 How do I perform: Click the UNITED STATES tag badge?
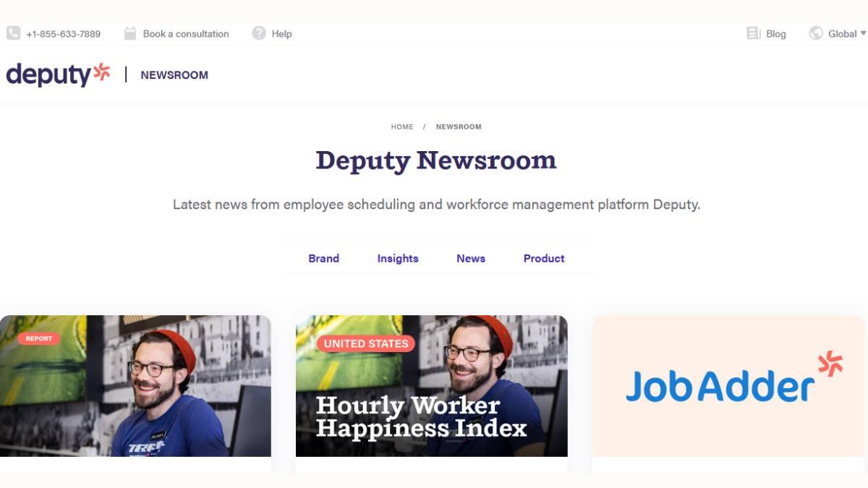pos(366,343)
